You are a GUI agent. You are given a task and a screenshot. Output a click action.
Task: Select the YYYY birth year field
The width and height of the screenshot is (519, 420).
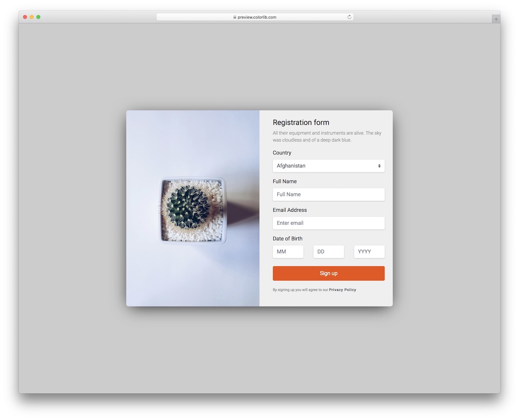pos(369,251)
